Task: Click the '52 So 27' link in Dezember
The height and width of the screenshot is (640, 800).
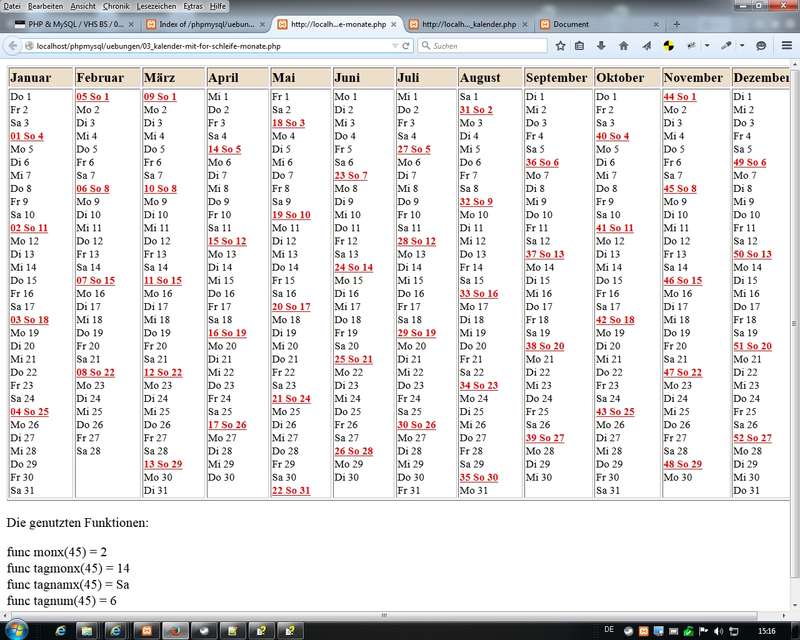Action: click(x=753, y=438)
